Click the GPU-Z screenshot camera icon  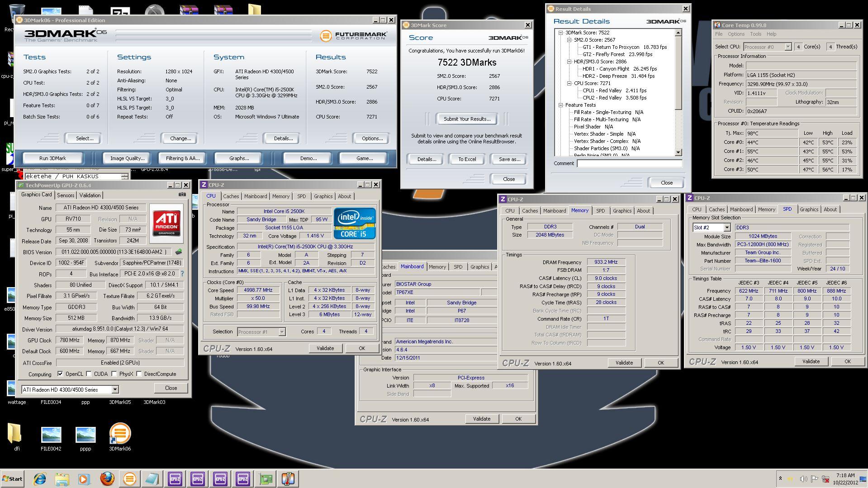coord(182,194)
